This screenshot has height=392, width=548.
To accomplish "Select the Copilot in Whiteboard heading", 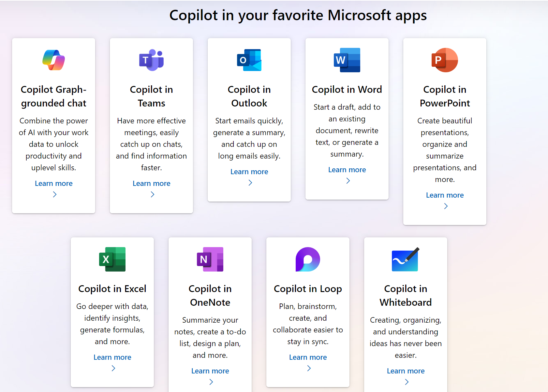I will coord(406,296).
